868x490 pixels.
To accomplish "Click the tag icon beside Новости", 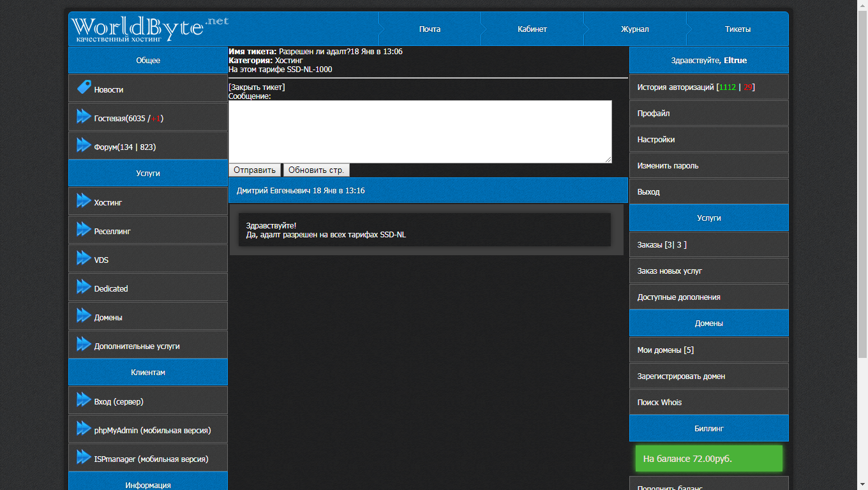I will pyautogui.click(x=84, y=87).
